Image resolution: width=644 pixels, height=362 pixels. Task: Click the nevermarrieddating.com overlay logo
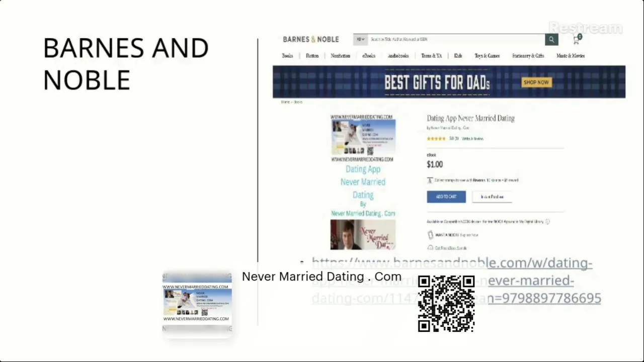pyautogui.click(x=197, y=304)
